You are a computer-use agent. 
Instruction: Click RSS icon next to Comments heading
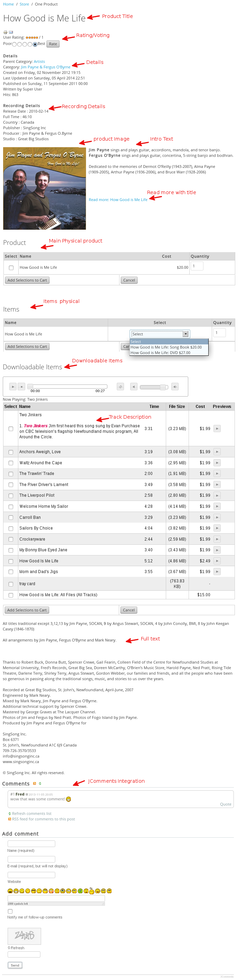pos(35,784)
